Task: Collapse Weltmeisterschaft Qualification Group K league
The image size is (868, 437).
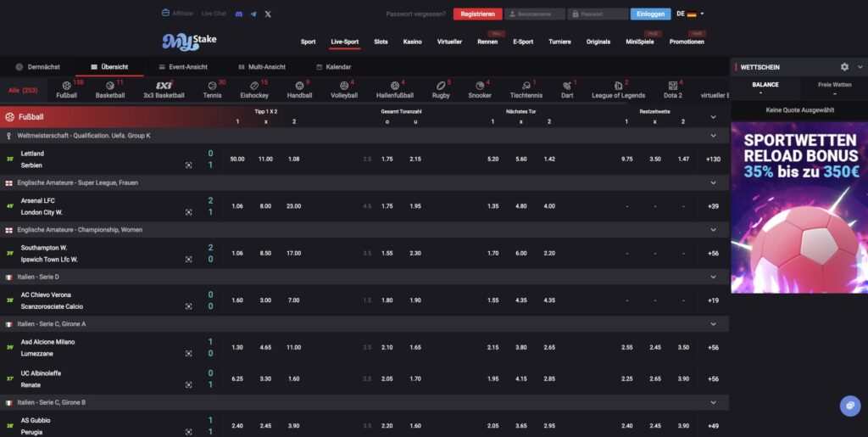Action: [x=713, y=136]
